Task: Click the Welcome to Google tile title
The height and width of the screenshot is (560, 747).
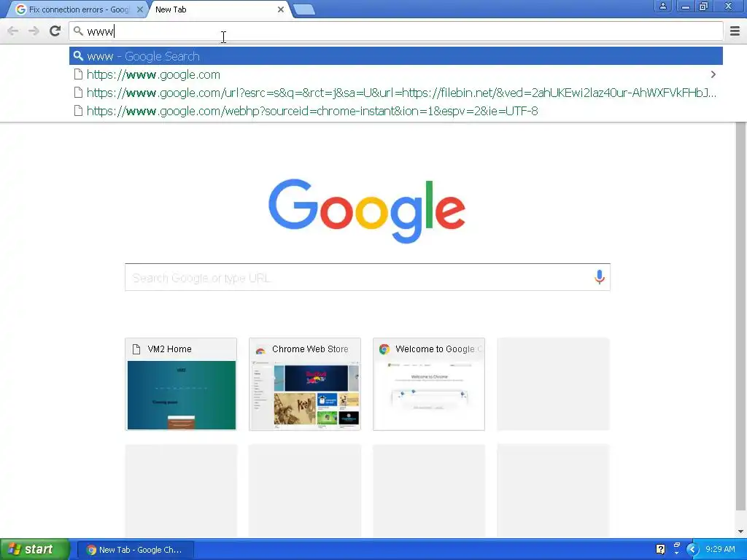Action: 438,349
